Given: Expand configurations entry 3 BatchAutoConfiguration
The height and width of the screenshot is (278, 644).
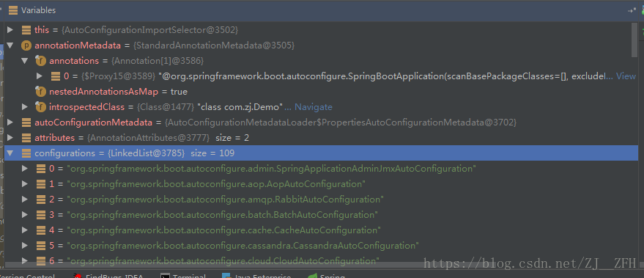Looking at the screenshot, I should coord(25,215).
